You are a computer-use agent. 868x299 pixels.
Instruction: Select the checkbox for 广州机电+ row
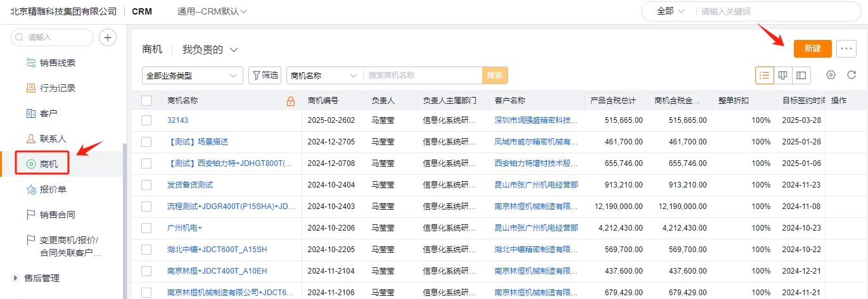[x=147, y=228]
